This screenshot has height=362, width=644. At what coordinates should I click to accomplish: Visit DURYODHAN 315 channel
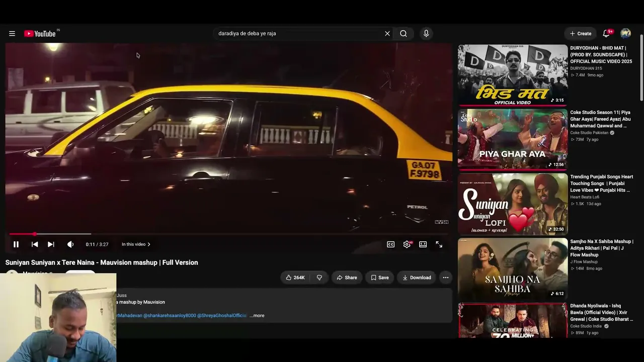click(x=586, y=68)
